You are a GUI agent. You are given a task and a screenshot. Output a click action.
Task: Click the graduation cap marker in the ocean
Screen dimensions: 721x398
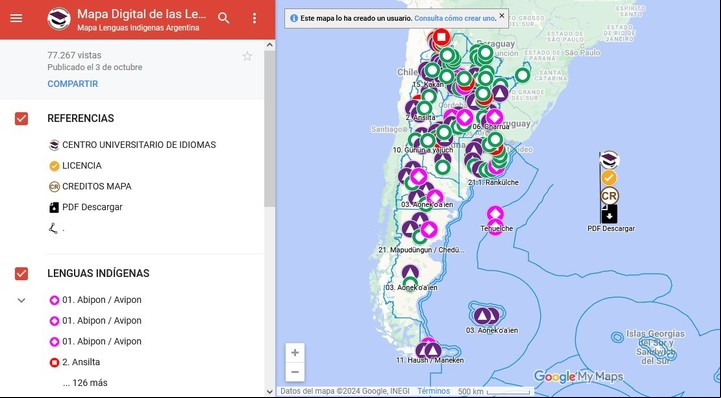[610, 160]
